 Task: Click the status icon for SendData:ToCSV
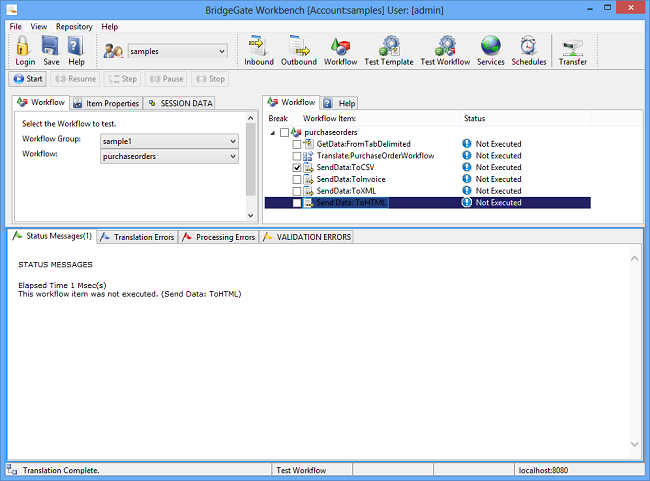467,167
